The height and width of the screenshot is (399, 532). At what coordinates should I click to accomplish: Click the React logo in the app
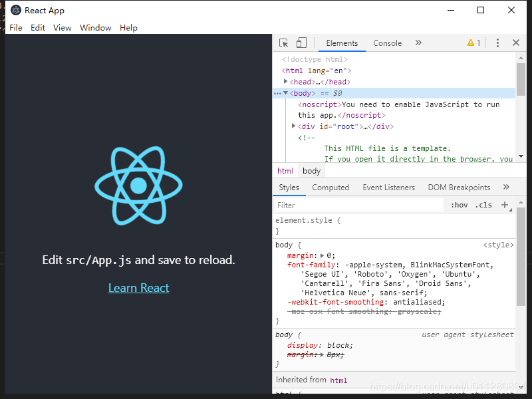[x=138, y=186]
